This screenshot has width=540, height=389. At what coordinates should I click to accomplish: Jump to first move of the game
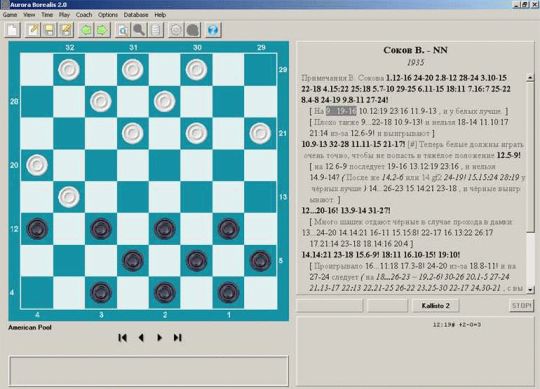pos(123,338)
